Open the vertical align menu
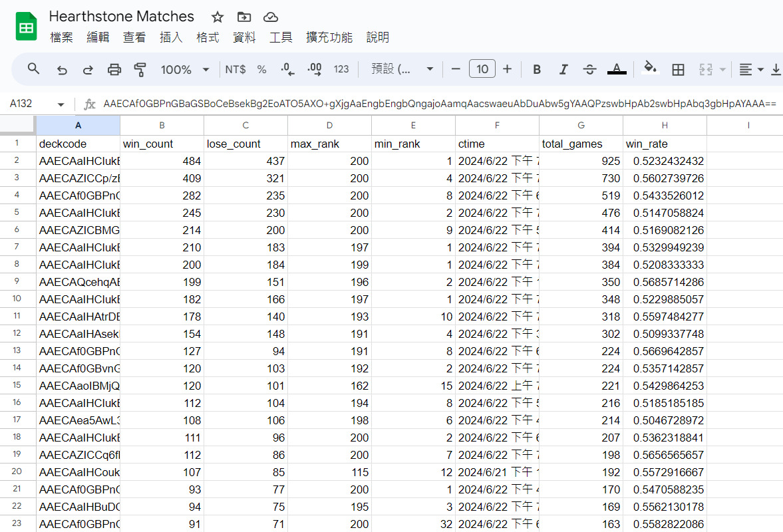 (x=776, y=69)
